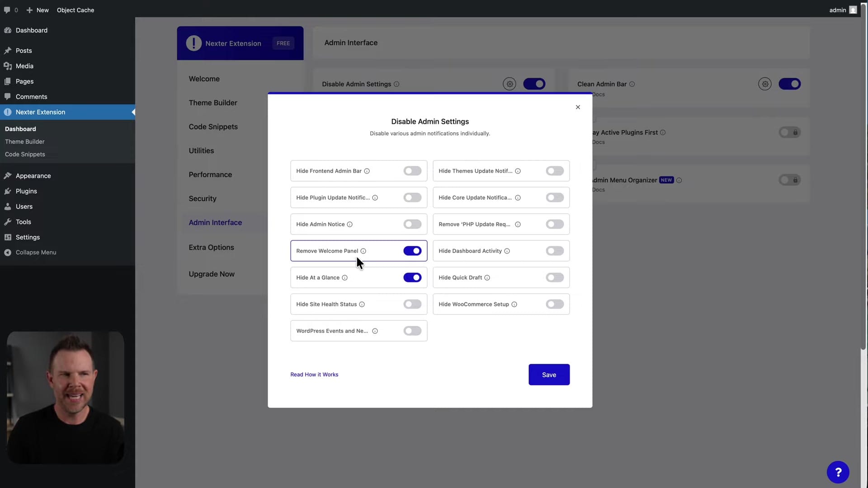Click the info icon next to Hide Admin Notice
Screen dimensions: 868x488
pos(349,224)
